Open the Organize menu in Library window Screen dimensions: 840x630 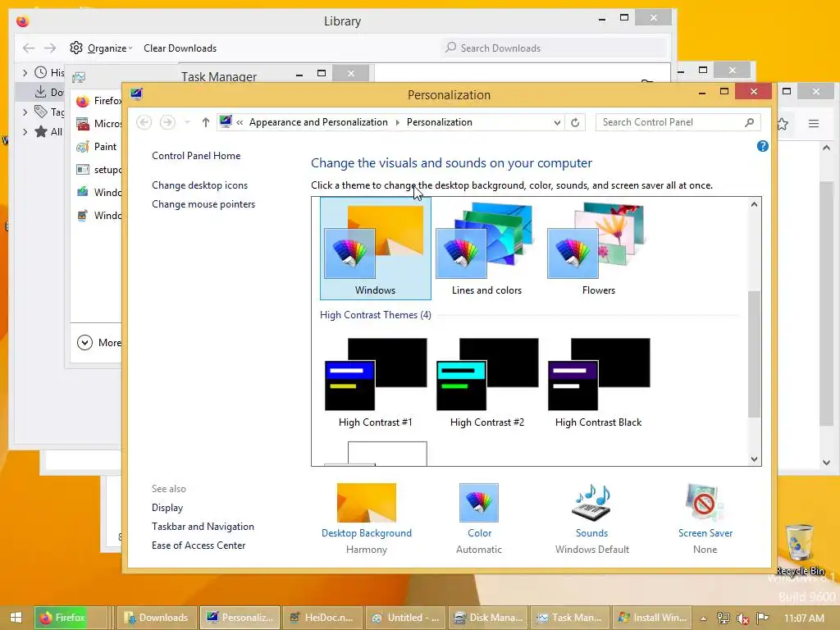(x=101, y=48)
